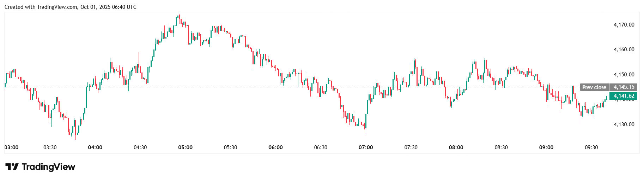Select the 07:00 time axis label
This screenshot has width=644, height=180.
[366, 147]
